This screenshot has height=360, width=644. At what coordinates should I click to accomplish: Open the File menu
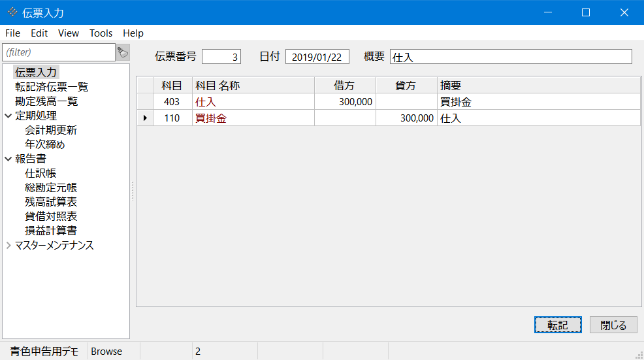click(x=12, y=33)
